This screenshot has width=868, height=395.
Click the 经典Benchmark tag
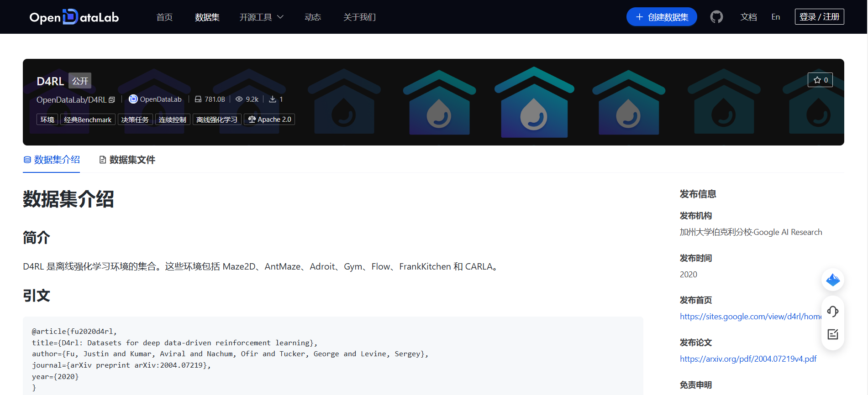coord(88,120)
